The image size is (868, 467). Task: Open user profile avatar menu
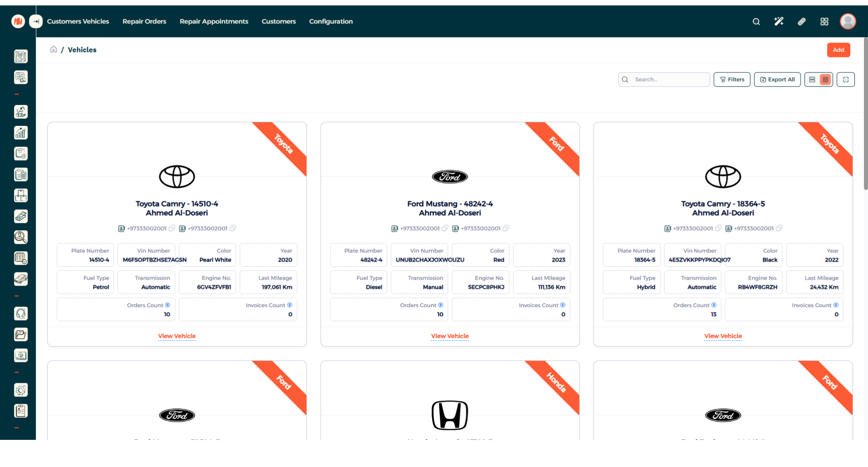pyautogui.click(x=848, y=21)
